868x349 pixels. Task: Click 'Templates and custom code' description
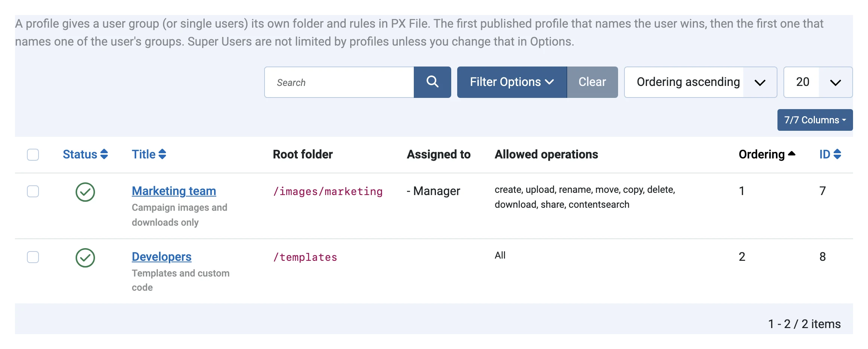[181, 280]
